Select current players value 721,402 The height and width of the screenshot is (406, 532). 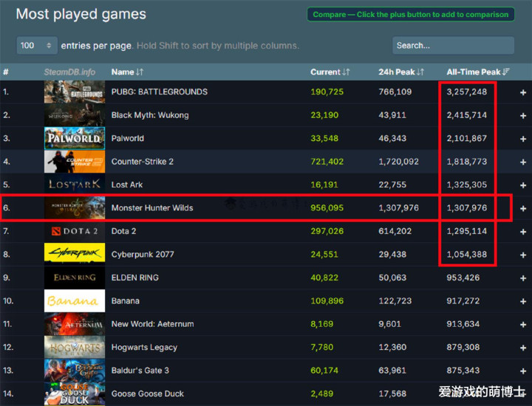pyautogui.click(x=327, y=162)
